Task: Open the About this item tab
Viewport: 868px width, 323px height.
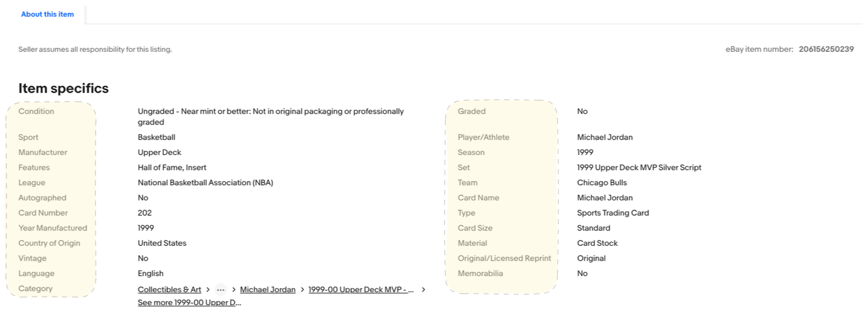Action: (x=47, y=14)
